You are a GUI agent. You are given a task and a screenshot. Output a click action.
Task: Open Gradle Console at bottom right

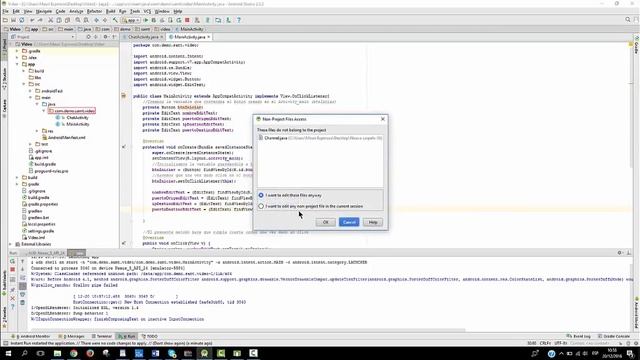(x=614, y=336)
